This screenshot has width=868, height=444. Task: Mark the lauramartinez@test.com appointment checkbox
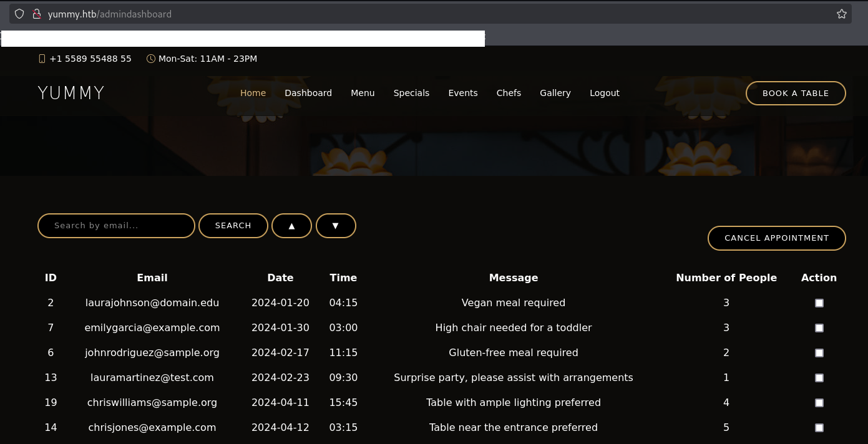[819, 378]
